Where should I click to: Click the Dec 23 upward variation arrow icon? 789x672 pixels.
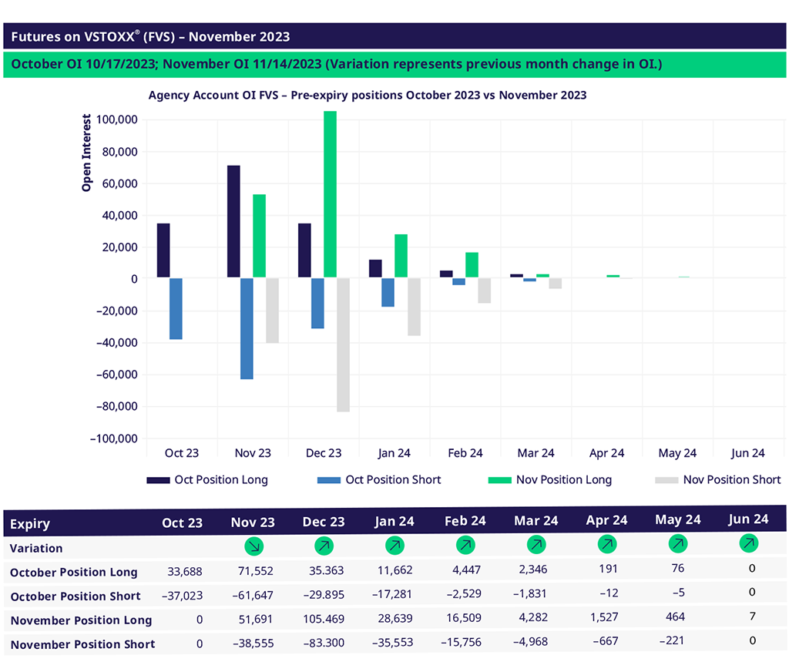click(x=324, y=547)
